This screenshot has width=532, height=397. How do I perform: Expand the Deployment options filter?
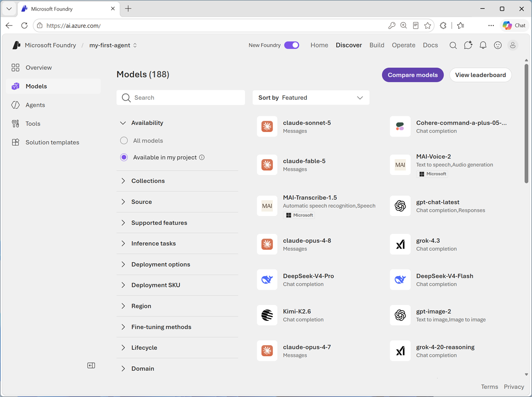177,264
